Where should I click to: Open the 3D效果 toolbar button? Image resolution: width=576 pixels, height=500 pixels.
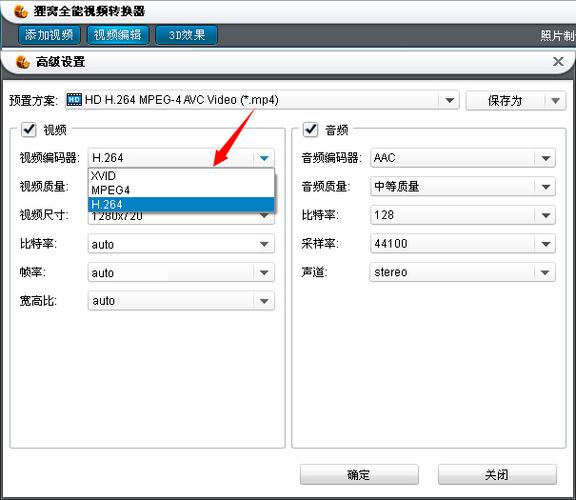[x=187, y=35]
